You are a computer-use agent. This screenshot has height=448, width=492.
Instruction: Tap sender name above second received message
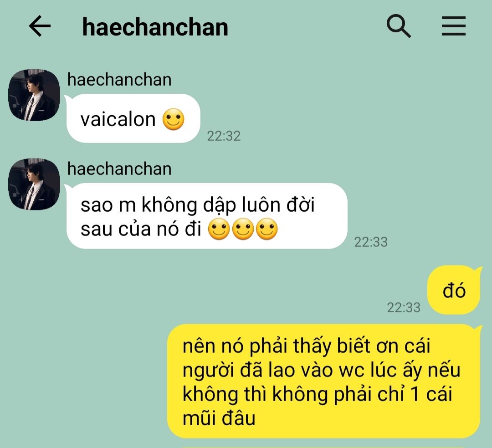pos(119,168)
